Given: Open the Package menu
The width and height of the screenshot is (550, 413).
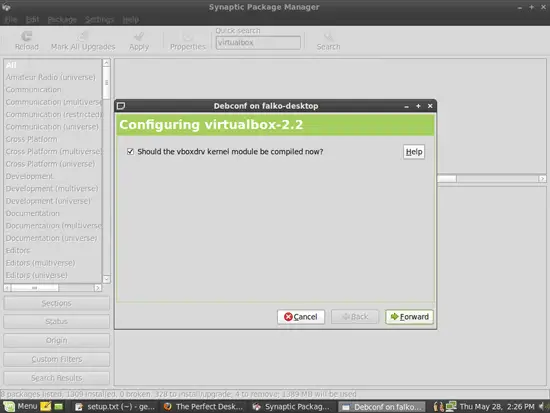Looking at the screenshot, I should coord(62,20).
